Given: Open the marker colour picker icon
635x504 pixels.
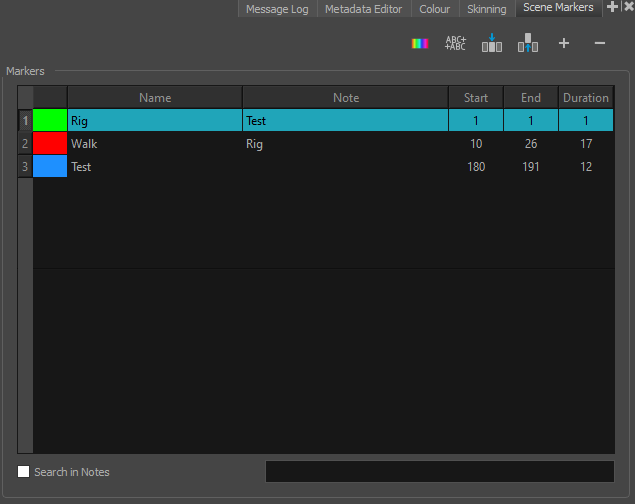Looking at the screenshot, I should click(x=420, y=43).
